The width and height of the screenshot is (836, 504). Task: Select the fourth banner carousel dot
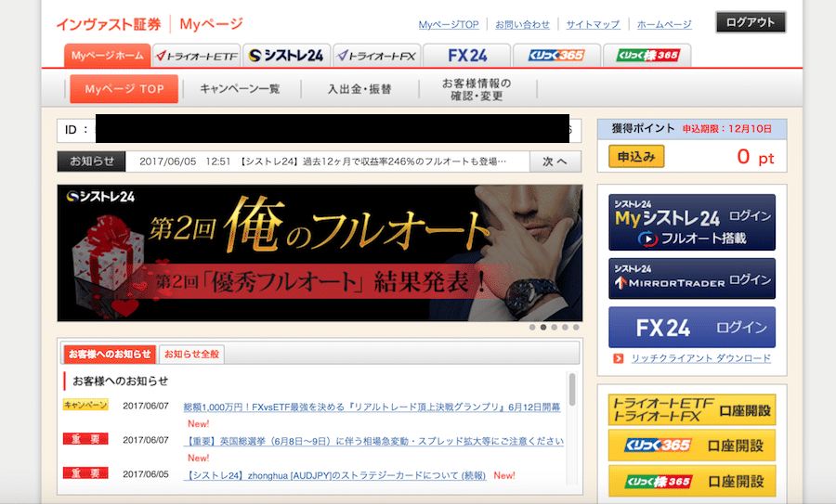pyautogui.click(x=565, y=327)
